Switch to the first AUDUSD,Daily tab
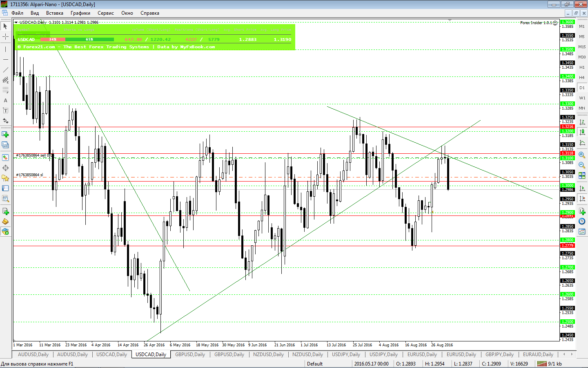The width and height of the screenshot is (588, 368). pos(33,355)
